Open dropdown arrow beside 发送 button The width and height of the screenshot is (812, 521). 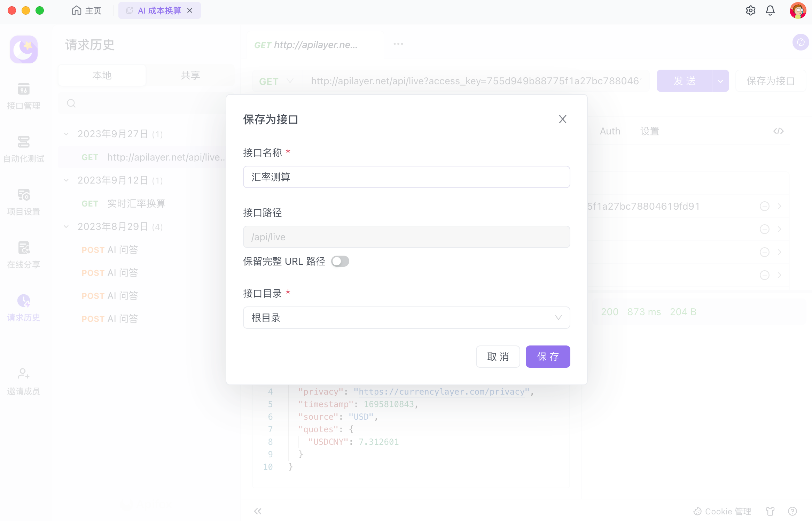(720, 81)
